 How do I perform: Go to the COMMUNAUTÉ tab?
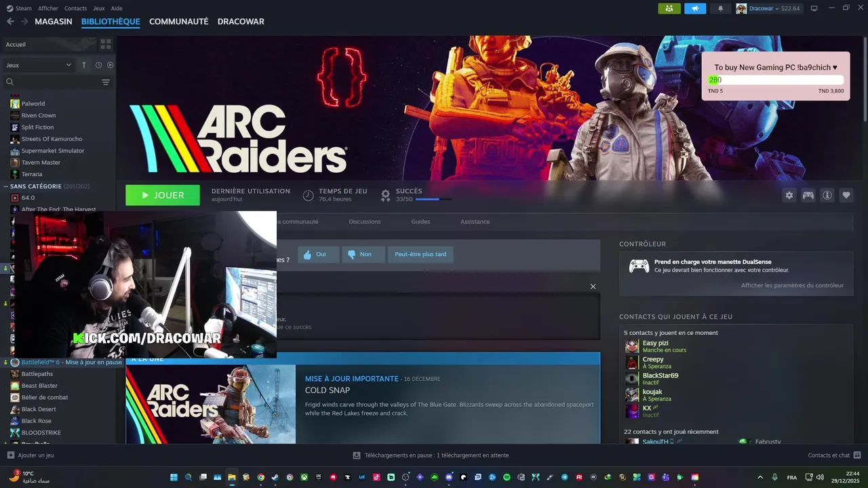pyautogui.click(x=178, y=22)
